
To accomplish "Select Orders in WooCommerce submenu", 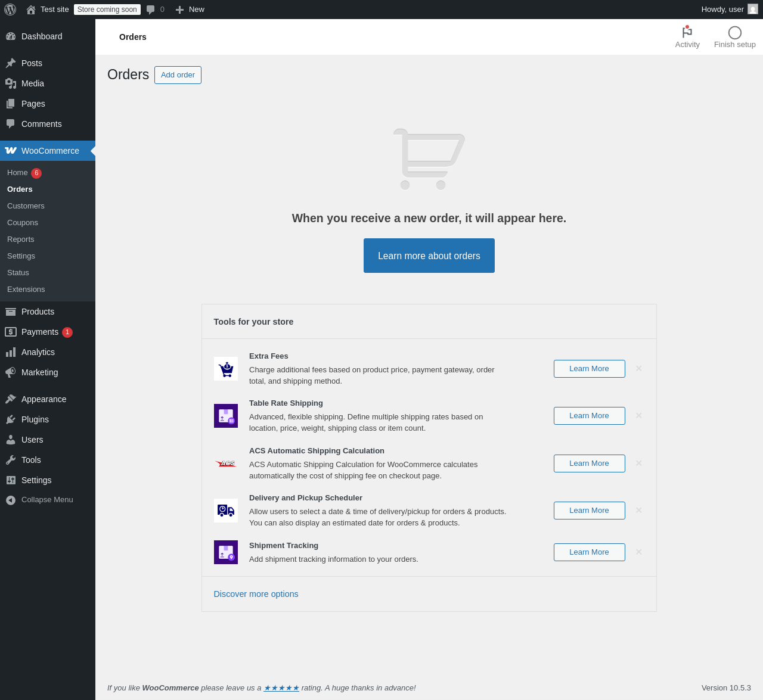I will coord(20,189).
